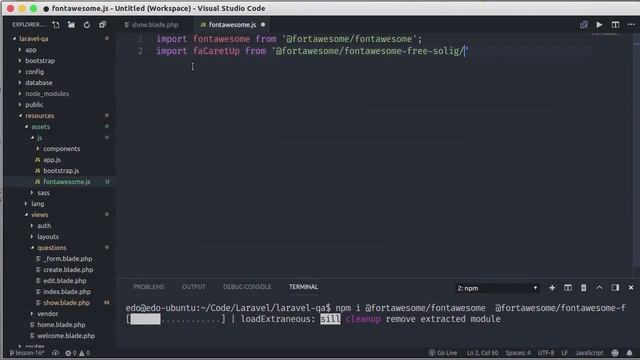Click the Ln 2, Col 60 indicator

point(482,353)
